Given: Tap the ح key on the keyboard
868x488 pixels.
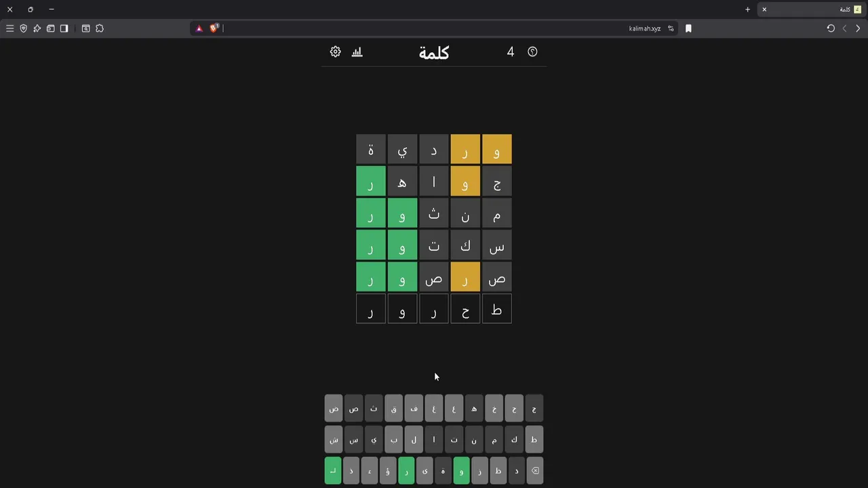Looking at the screenshot, I should click(514, 408).
